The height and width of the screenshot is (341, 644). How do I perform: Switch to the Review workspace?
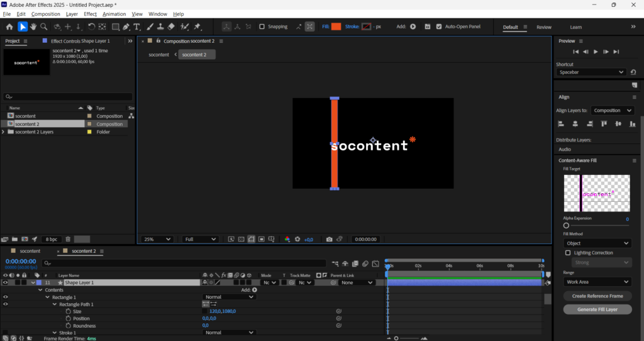coord(544,27)
